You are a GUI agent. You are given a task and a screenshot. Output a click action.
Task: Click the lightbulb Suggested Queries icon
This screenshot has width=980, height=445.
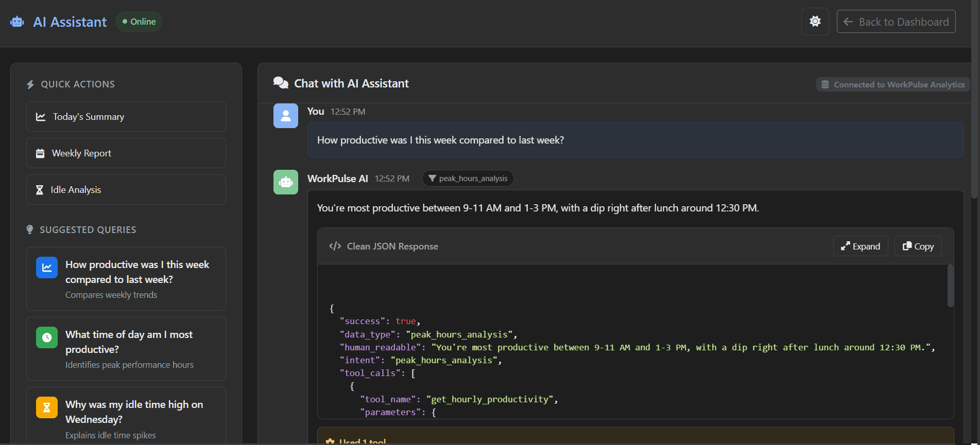point(30,229)
